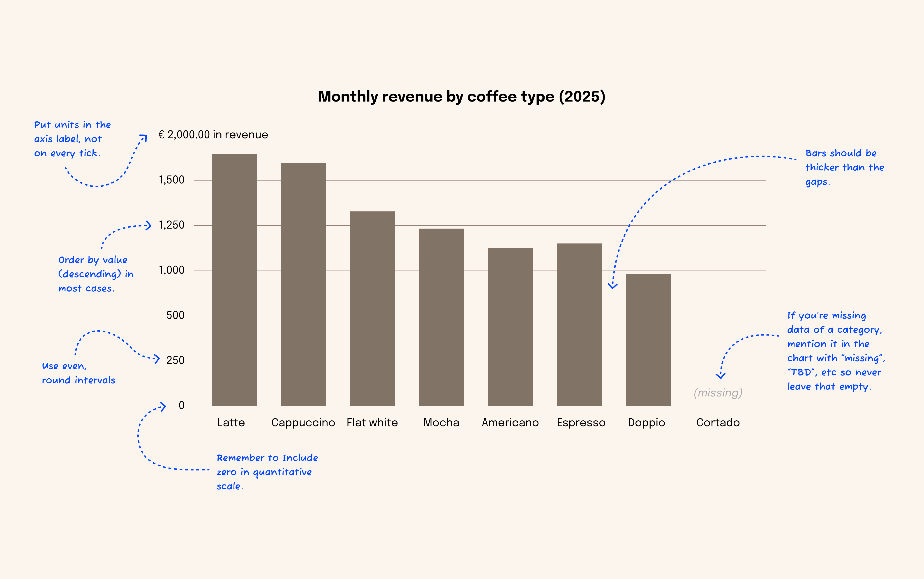Click the '€ 2,000.00 in revenue' axis label
The image size is (924, 579).
[213, 135]
